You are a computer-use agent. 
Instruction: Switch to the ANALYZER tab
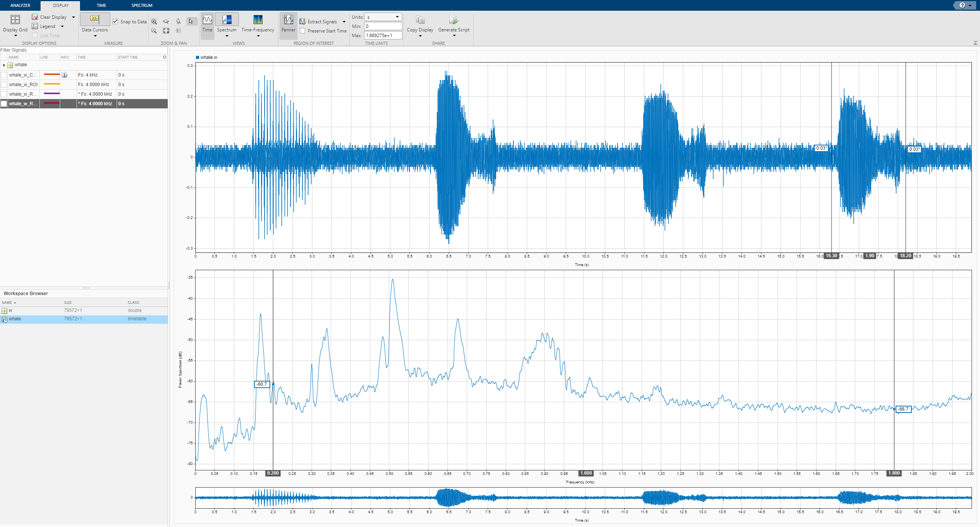[20, 5]
